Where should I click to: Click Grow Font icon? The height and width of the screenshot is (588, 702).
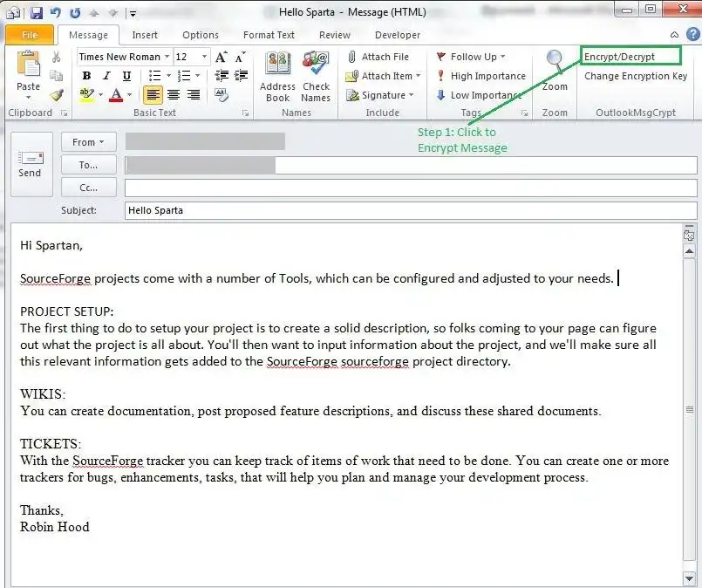[x=222, y=57]
